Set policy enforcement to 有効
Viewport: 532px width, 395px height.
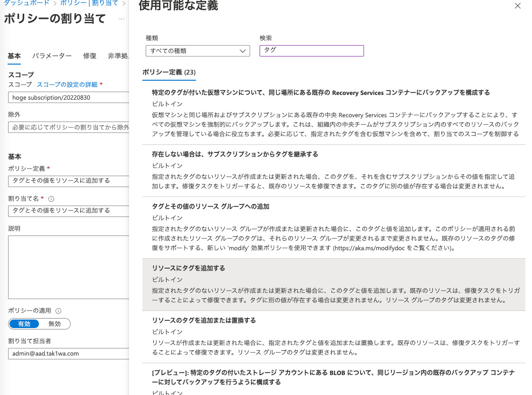pyautogui.click(x=24, y=324)
